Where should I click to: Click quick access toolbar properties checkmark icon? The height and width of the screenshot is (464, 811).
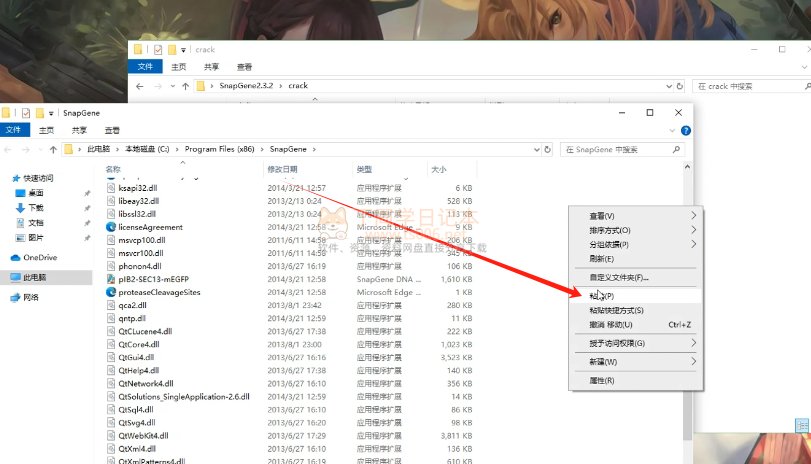point(26,113)
